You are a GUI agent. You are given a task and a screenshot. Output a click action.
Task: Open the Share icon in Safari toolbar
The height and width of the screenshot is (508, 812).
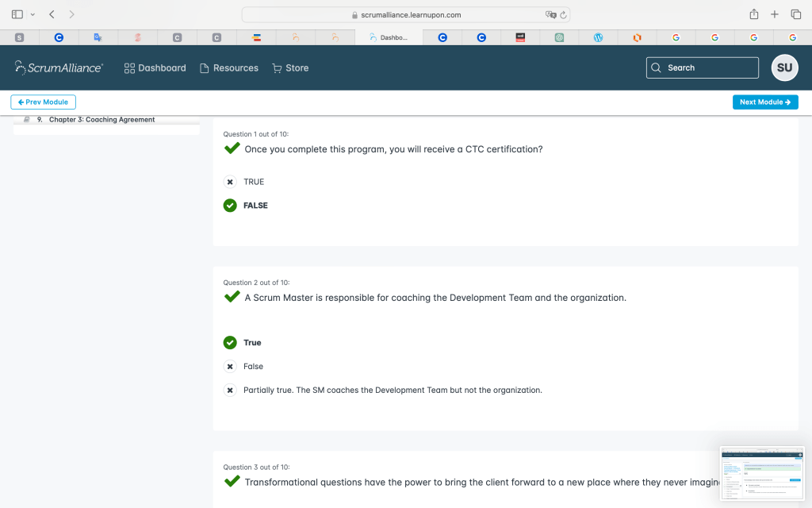pos(753,14)
